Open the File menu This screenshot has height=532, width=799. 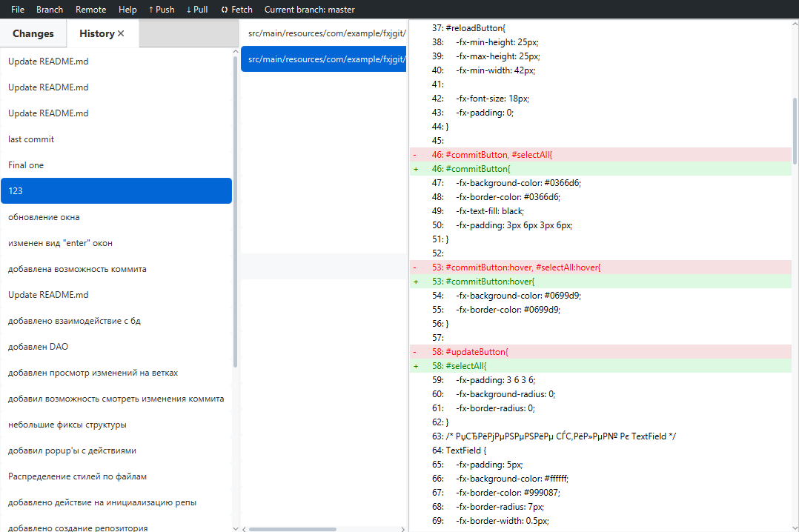click(17, 10)
